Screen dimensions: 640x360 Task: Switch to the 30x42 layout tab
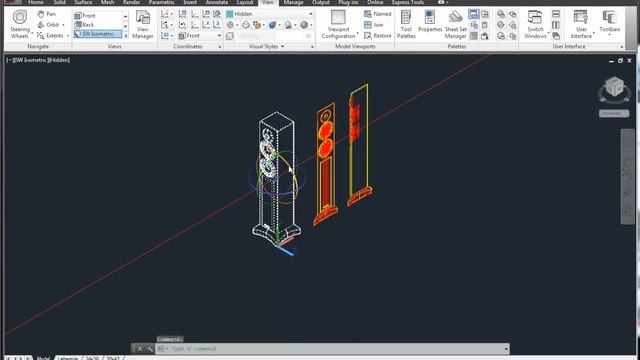click(x=113, y=358)
